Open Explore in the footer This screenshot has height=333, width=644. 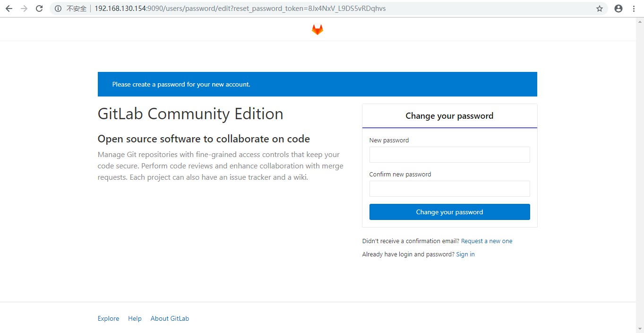click(x=108, y=319)
